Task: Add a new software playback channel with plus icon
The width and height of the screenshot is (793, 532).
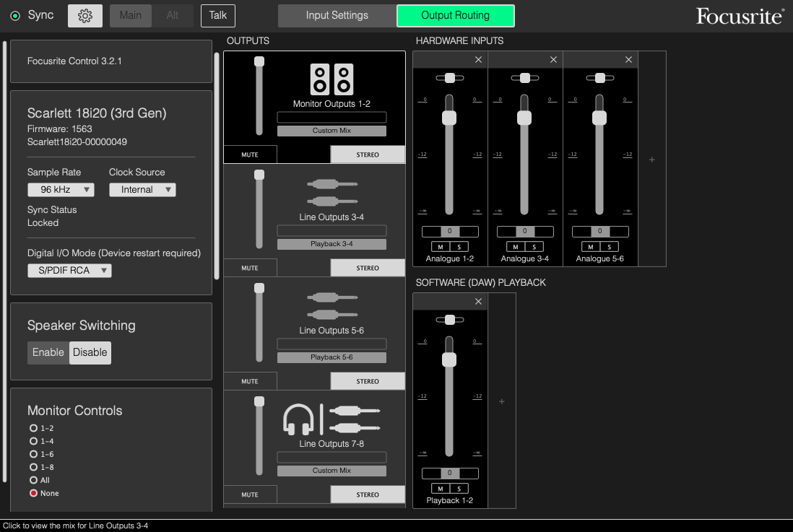Action: pos(501,401)
